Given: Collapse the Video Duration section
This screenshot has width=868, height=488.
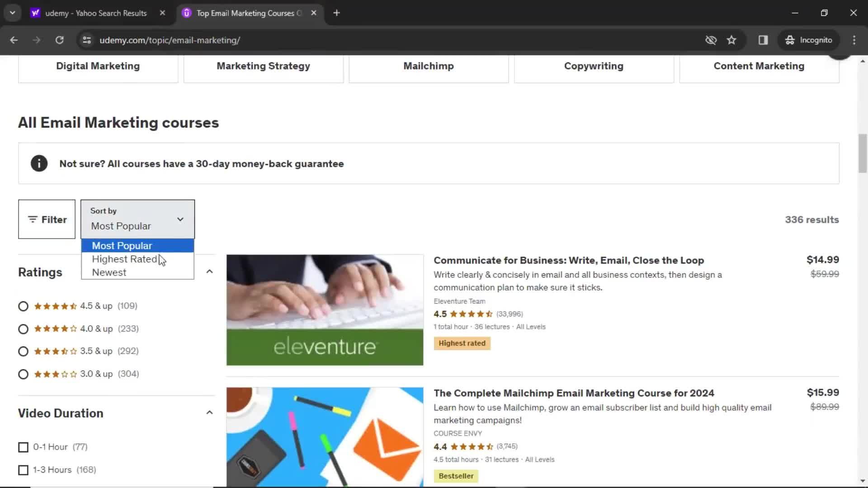Looking at the screenshot, I should coord(210,413).
